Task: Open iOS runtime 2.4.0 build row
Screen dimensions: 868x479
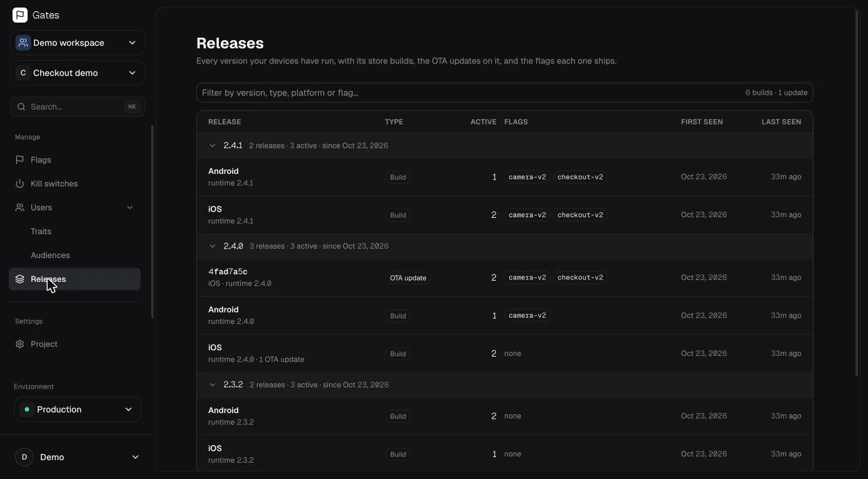Action: 505,353
